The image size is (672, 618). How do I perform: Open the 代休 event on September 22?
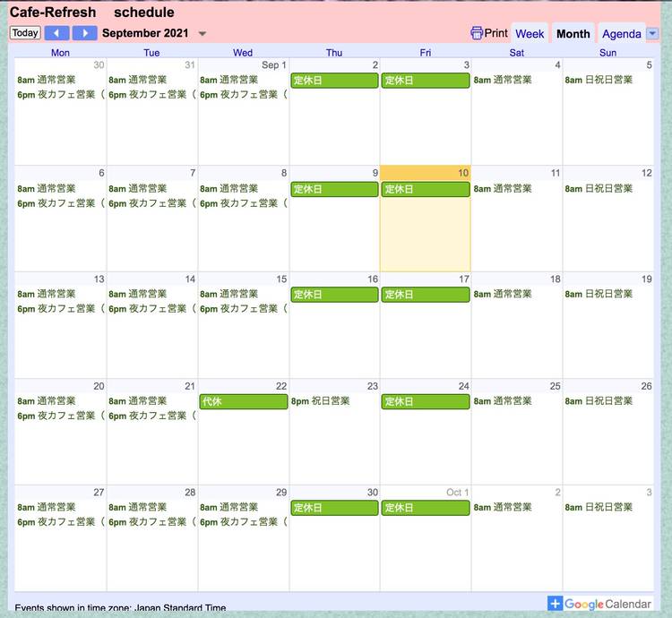[x=243, y=401]
